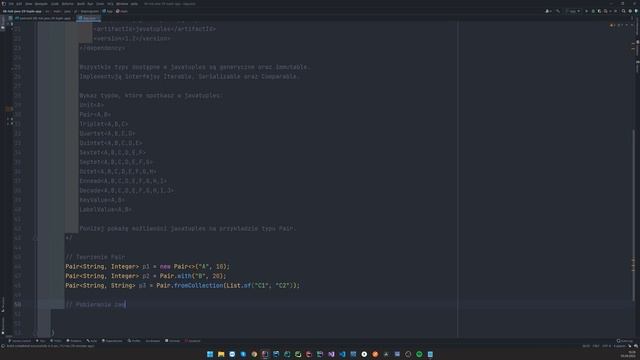Image resolution: width=640 pixels, height=360 pixels.
Task: Click the KeyValue<A,B> comment line
Action: click(x=102, y=200)
